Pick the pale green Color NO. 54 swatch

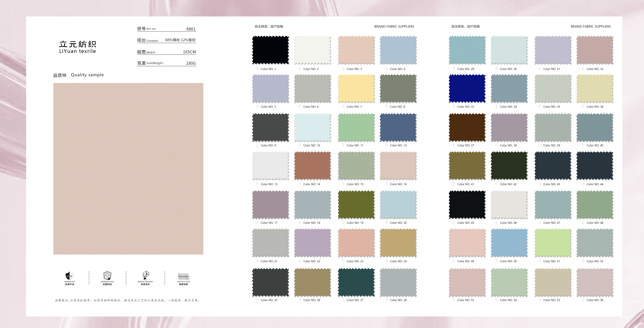[x=509, y=282]
